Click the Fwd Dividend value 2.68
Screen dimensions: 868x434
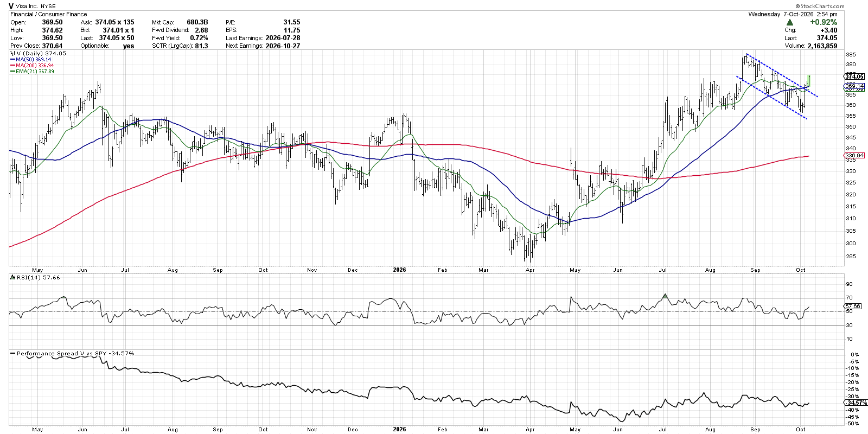201,30
